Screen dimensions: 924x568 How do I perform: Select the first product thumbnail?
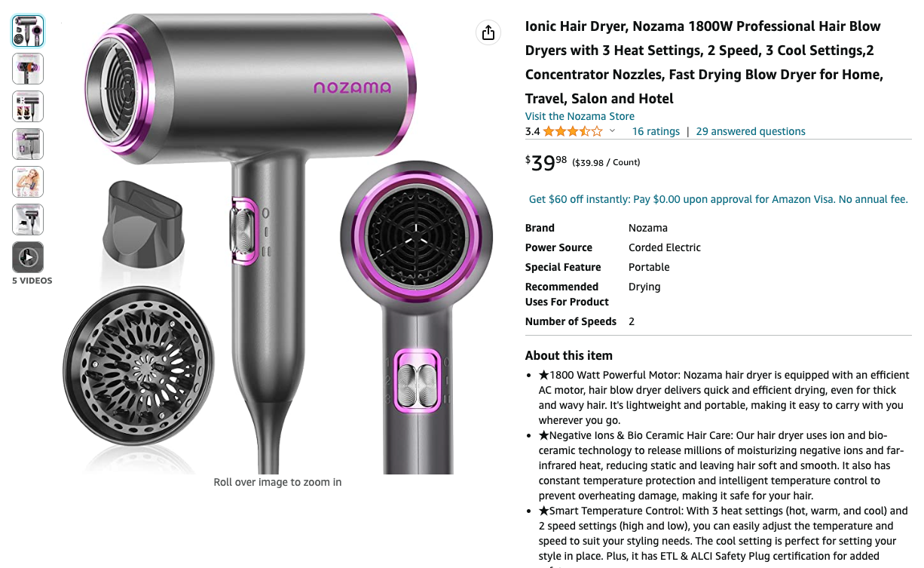[28, 31]
